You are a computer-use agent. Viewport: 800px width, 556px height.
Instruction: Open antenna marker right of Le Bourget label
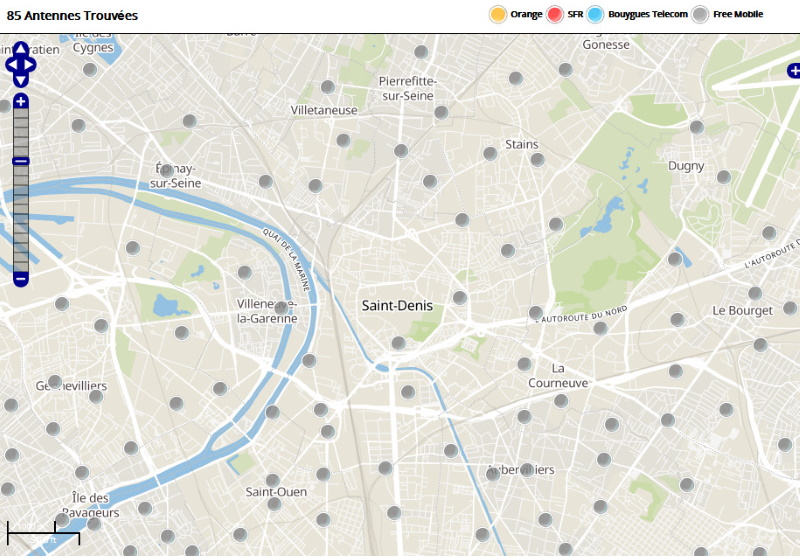(x=790, y=308)
